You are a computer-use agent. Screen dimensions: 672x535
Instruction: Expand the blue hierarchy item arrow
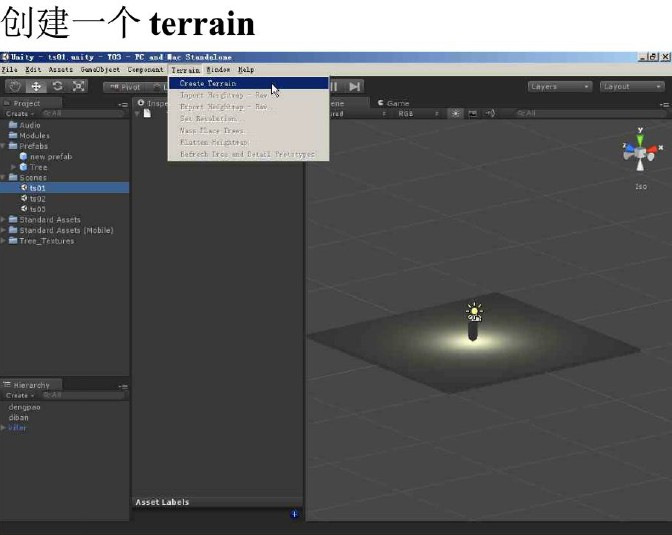[x=3, y=428]
